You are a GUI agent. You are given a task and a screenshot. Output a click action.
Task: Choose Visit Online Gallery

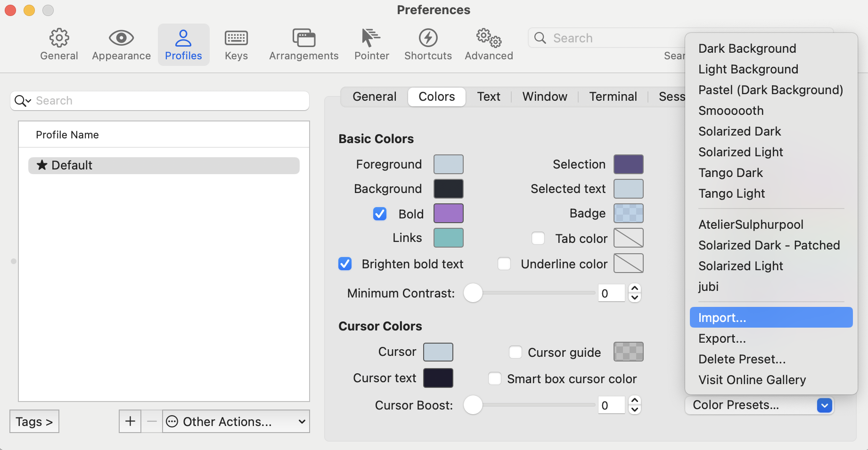tap(752, 379)
